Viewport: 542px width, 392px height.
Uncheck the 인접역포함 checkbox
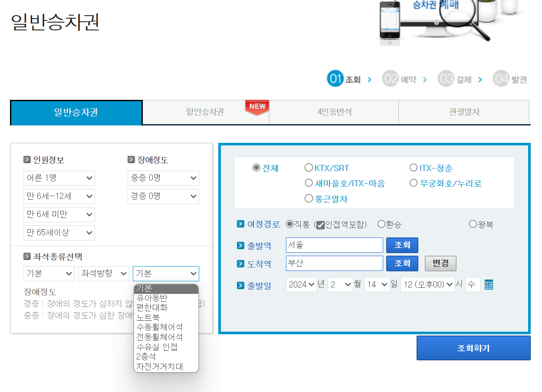321,224
